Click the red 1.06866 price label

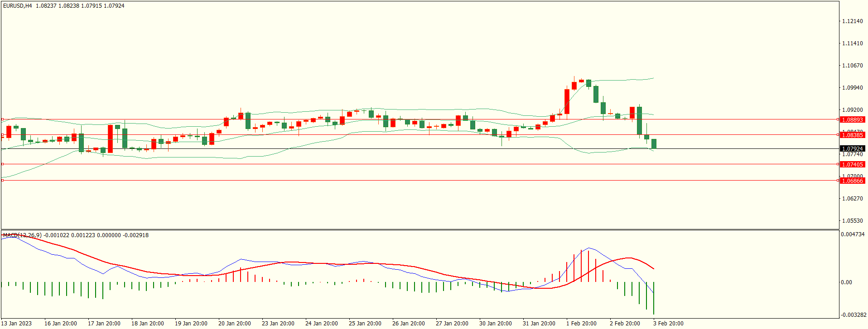(852, 181)
